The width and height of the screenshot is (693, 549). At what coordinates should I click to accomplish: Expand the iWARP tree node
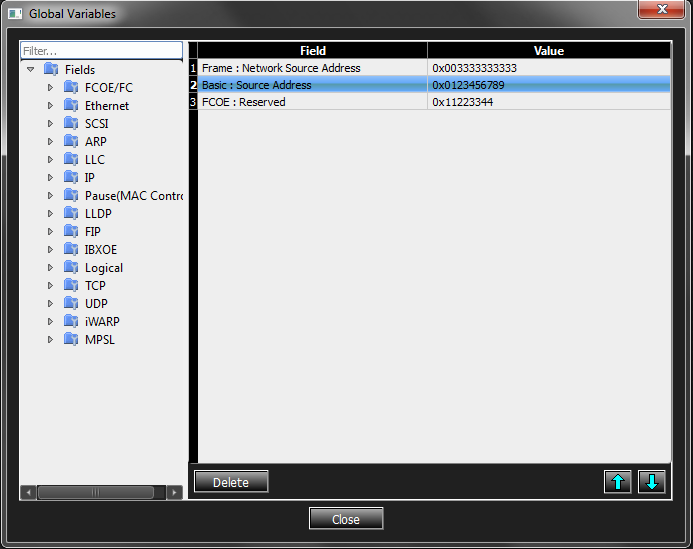click(x=50, y=321)
